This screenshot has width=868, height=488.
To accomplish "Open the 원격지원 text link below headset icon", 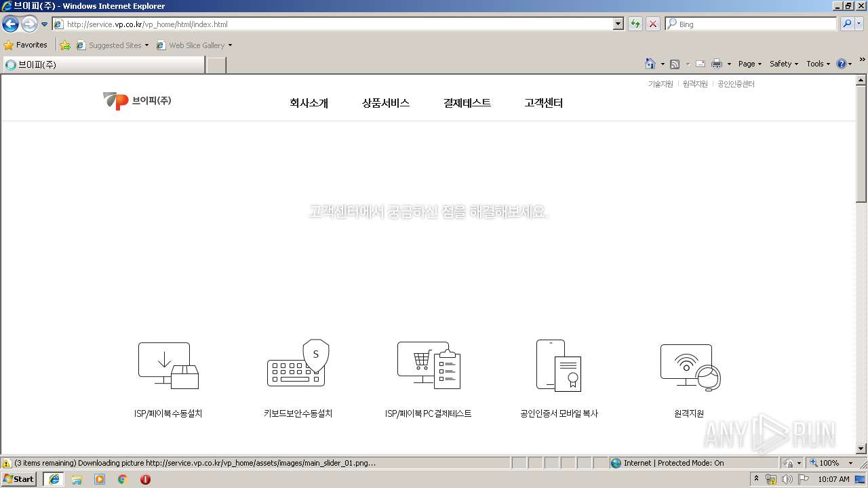I will [689, 413].
